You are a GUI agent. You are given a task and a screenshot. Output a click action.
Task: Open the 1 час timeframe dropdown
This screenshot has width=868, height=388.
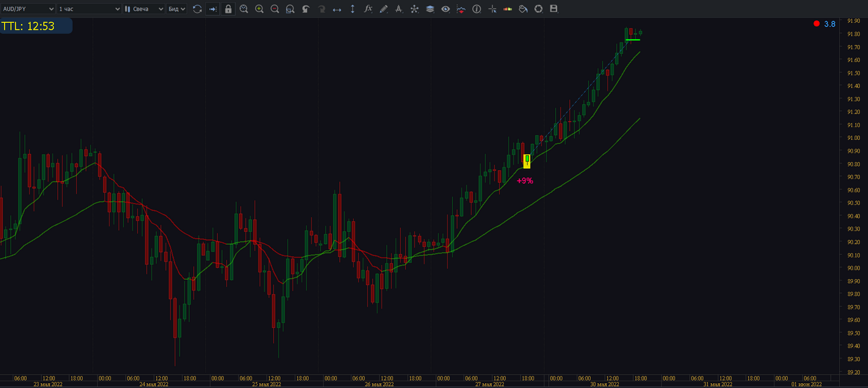click(x=89, y=9)
